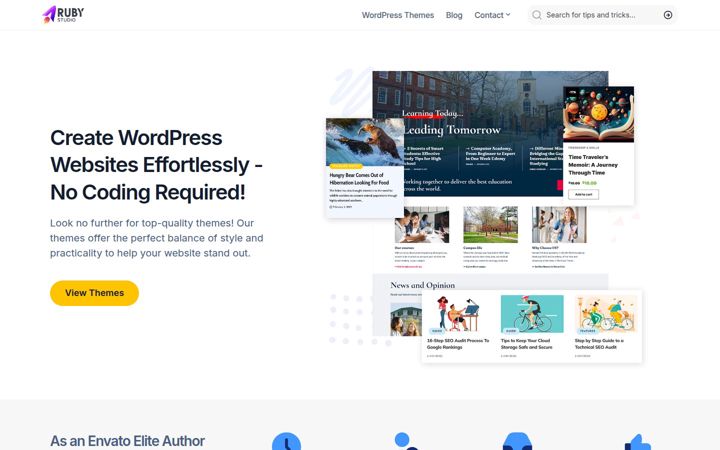Click the cyclist illustration thumbnail on teal background
The height and width of the screenshot is (450, 720).
[532, 314]
